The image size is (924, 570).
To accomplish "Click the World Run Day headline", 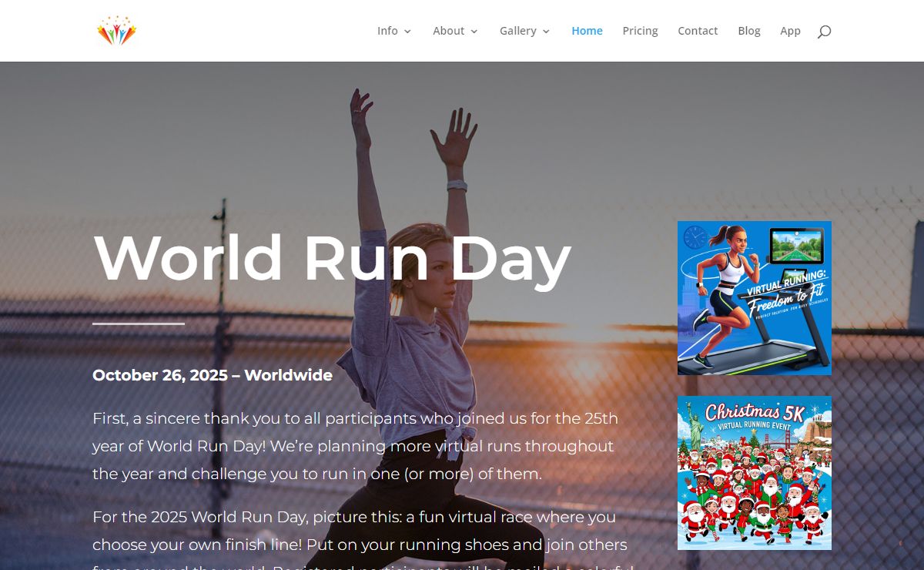I will (x=332, y=259).
